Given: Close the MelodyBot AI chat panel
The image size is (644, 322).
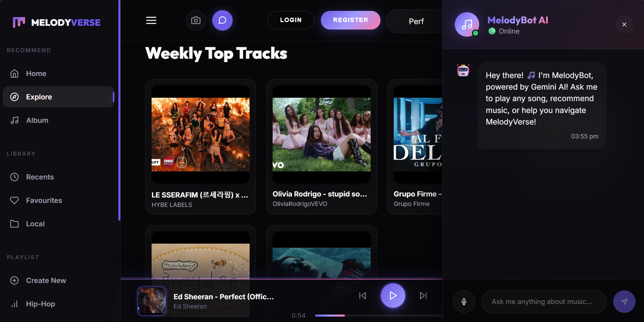Looking at the screenshot, I should (624, 24).
